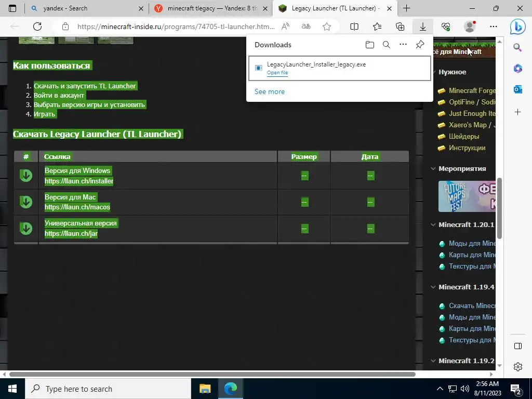
Task: Click the horizontal page scrollbar
Action: point(212,374)
